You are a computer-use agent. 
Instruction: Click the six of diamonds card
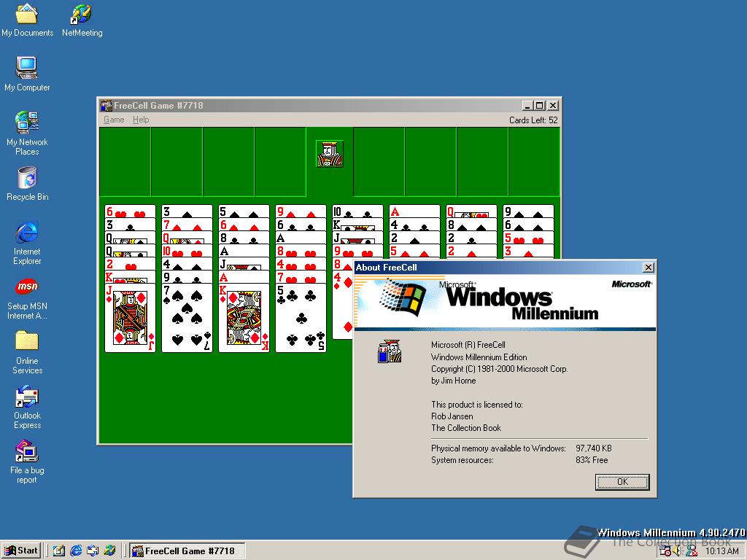click(244, 225)
